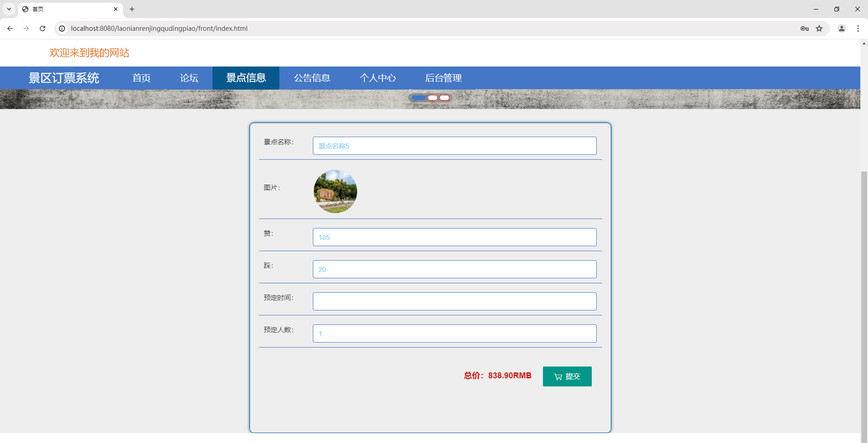Click the 预定时间 input field
Viewport: 868px width, 443px height.
[454, 301]
